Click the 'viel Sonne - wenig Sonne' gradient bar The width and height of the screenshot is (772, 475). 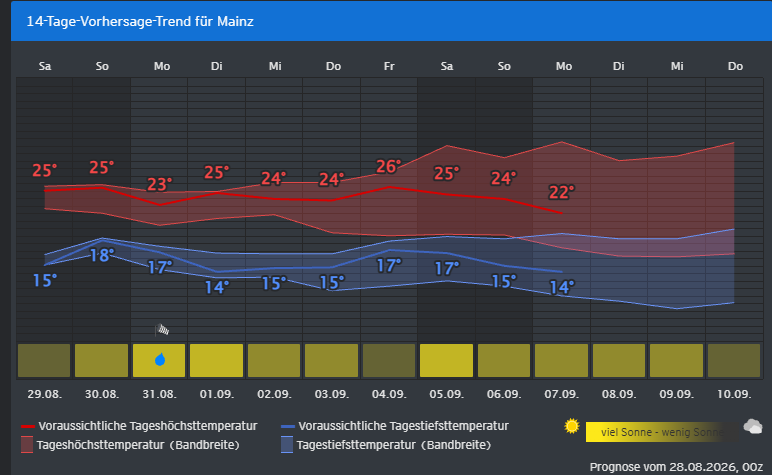point(662,432)
